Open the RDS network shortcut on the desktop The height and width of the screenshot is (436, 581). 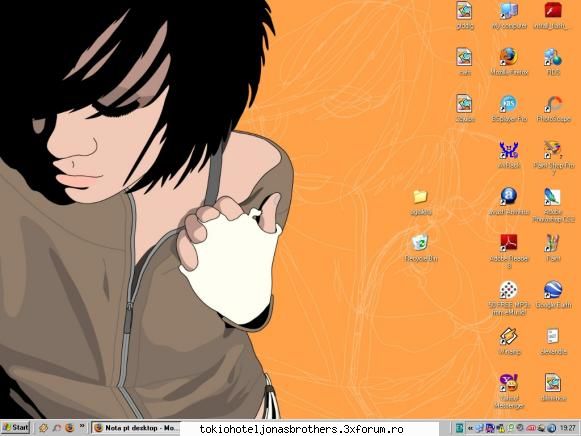click(553, 61)
